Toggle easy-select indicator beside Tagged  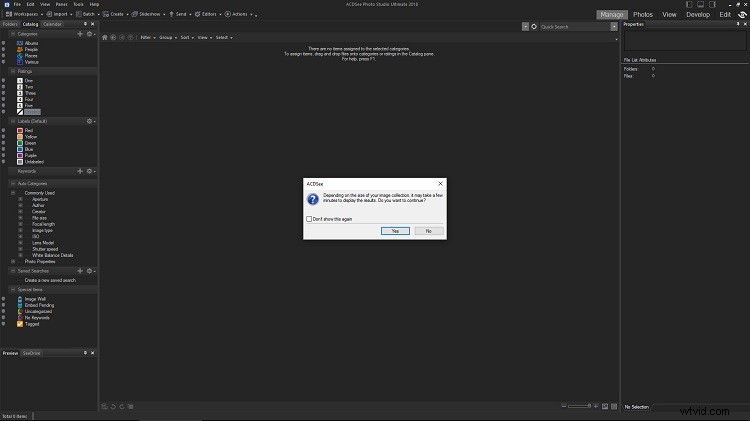[4, 324]
